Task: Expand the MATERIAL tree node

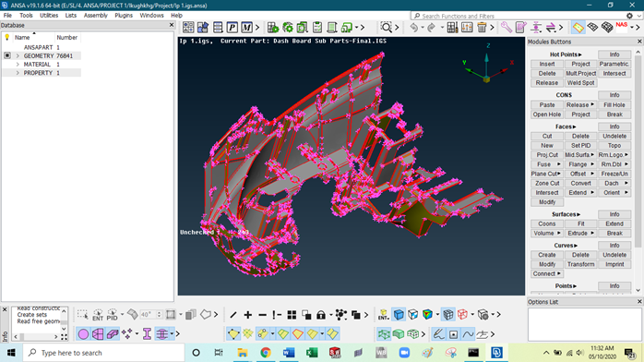Action: click(18, 65)
